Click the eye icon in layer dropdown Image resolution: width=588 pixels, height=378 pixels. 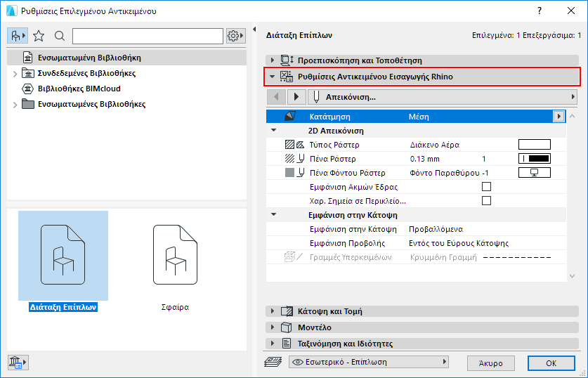click(298, 362)
